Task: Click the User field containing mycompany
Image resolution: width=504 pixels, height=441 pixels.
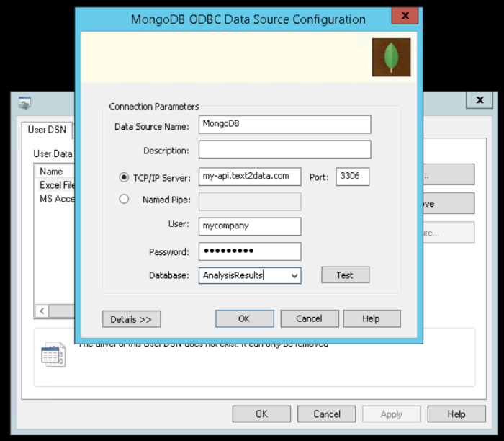Action: pos(250,226)
